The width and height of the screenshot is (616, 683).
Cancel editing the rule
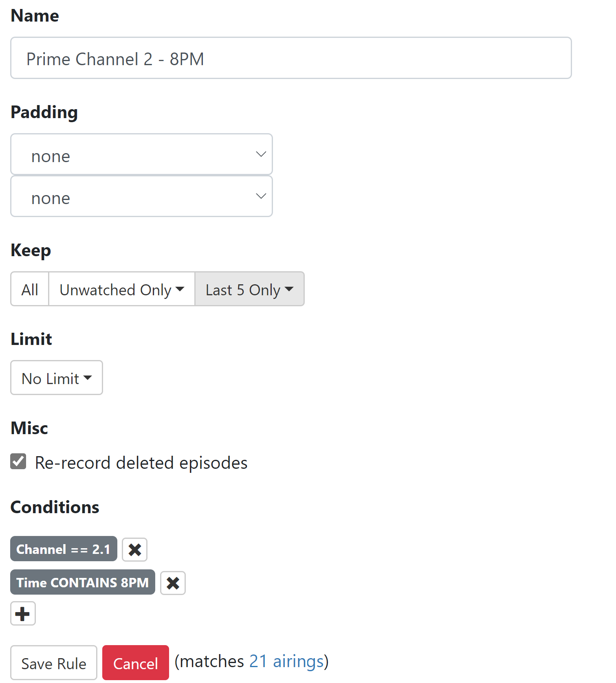point(135,663)
